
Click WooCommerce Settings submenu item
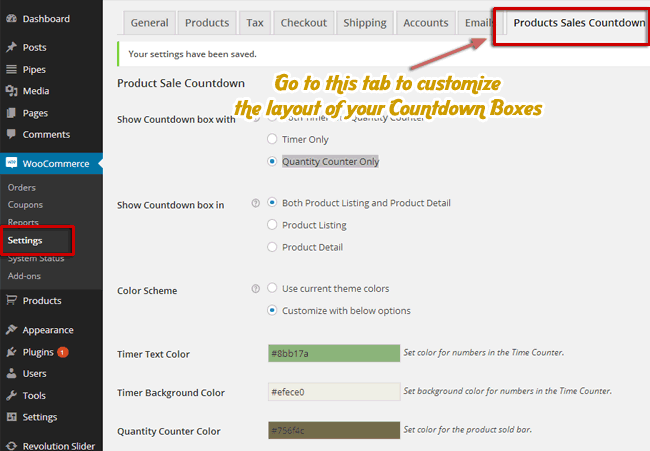click(x=25, y=240)
